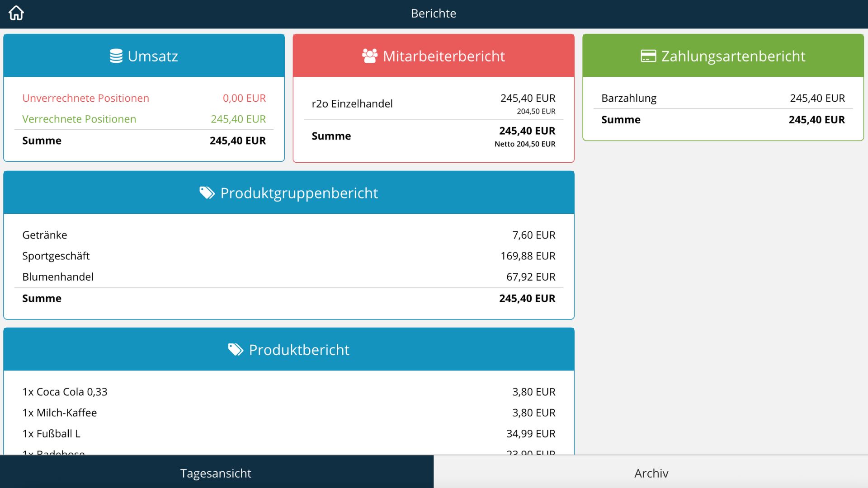868x488 pixels.
Task: Select the Unverrechnete Positionen row
Action: coord(144,98)
